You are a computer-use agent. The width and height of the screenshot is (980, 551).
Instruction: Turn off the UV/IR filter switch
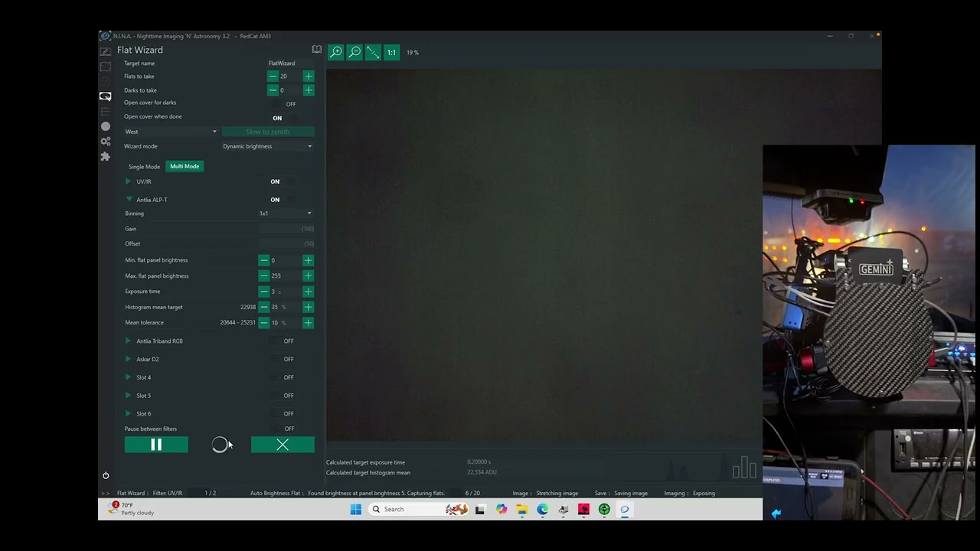[x=282, y=181]
